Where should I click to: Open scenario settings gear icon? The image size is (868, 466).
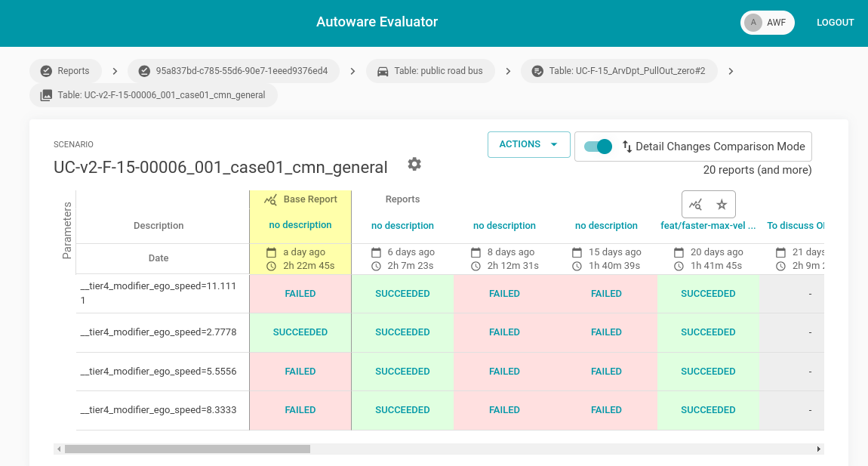(414, 165)
